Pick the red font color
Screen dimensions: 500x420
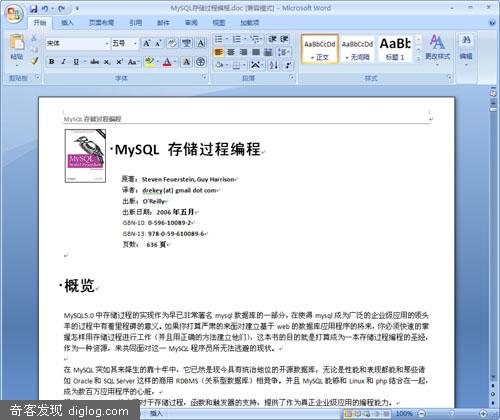point(167,62)
